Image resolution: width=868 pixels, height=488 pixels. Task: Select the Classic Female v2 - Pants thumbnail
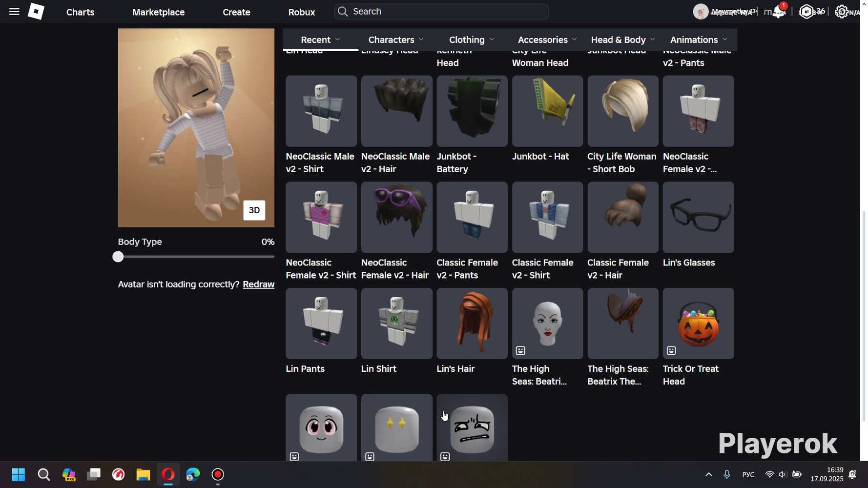pos(472,218)
